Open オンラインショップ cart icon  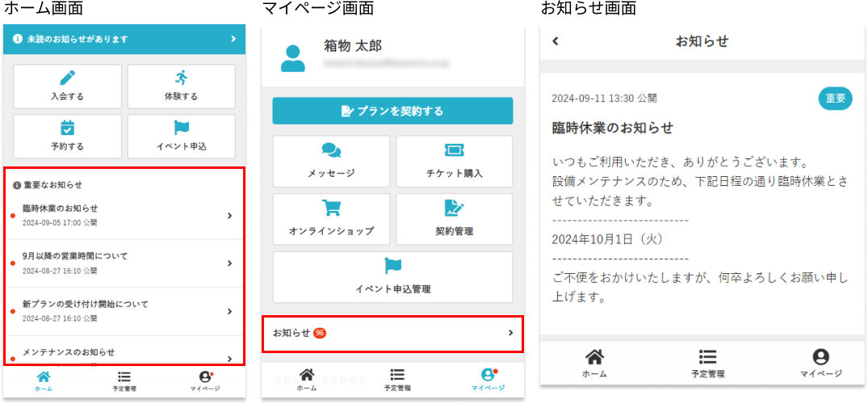point(331,208)
